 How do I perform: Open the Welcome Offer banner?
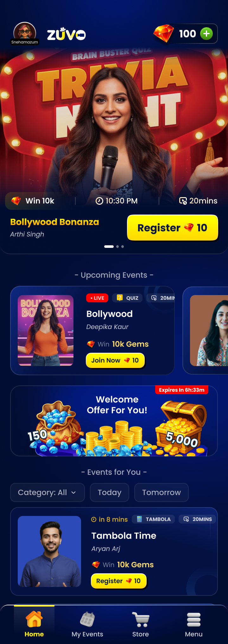click(114, 421)
